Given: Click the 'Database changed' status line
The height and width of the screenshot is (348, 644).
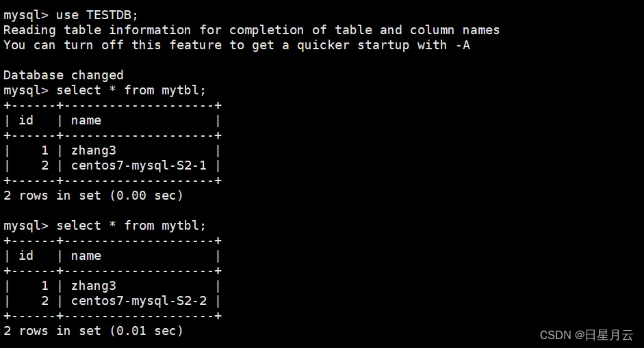Looking at the screenshot, I should point(63,75).
